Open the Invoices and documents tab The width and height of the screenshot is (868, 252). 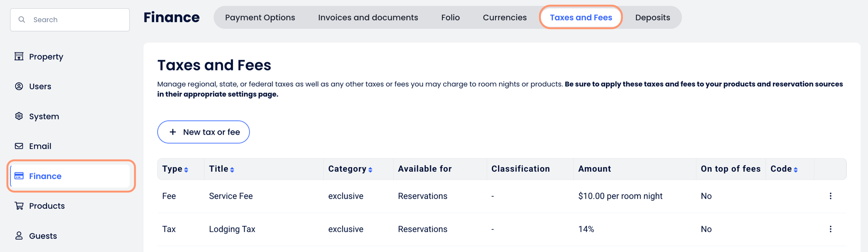point(368,17)
